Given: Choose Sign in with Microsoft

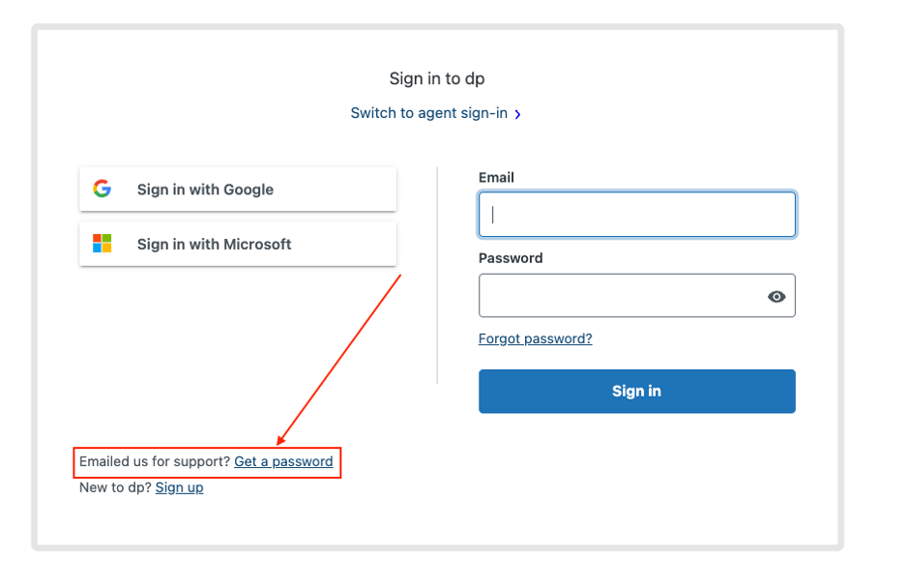Looking at the screenshot, I should (x=238, y=245).
